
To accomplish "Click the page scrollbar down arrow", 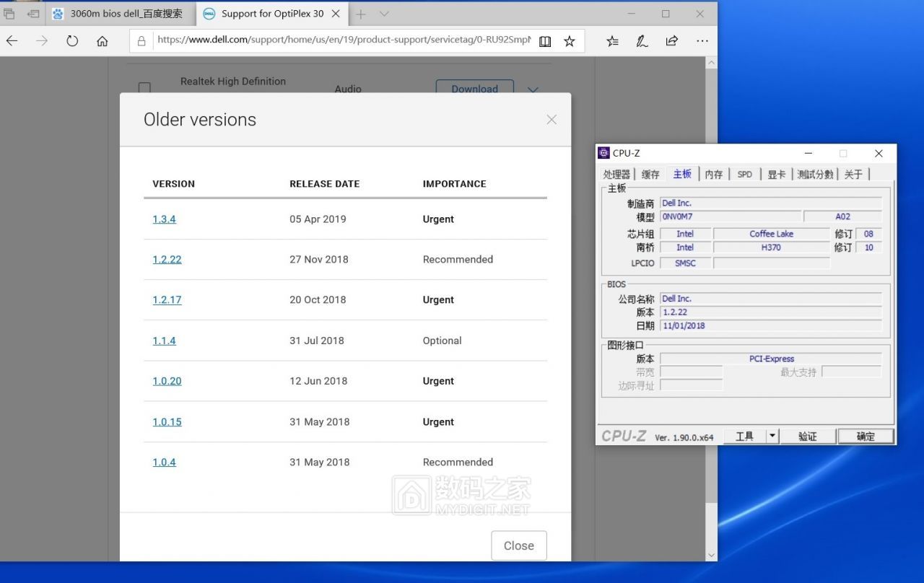I will tap(711, 555).
